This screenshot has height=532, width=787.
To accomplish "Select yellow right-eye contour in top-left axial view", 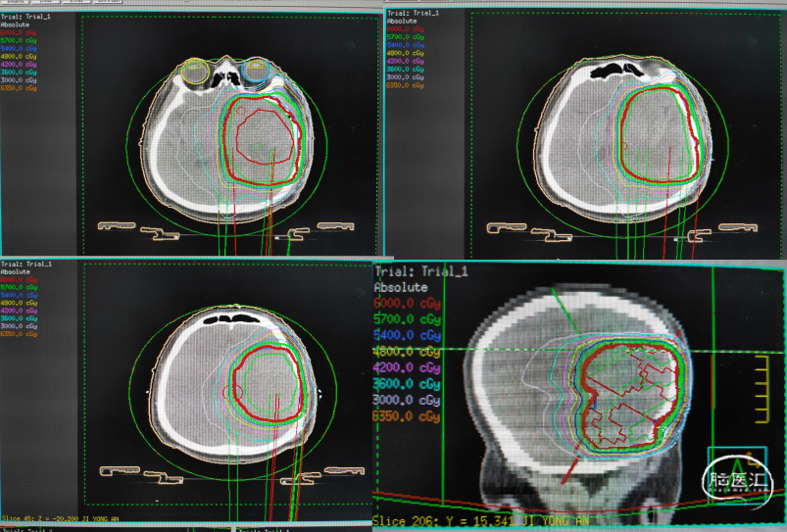I will (x=195, y=72).
